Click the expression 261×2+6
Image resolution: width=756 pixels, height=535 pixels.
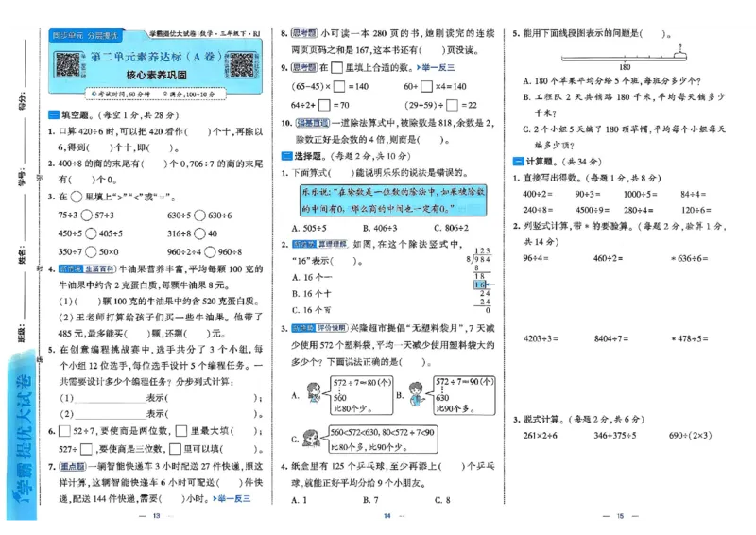pos(540,435)
